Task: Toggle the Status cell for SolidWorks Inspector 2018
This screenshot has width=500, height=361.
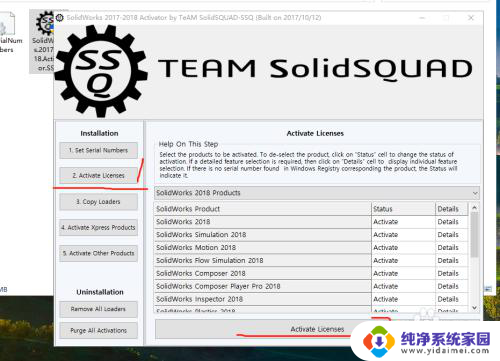Action: click(403, 299)
